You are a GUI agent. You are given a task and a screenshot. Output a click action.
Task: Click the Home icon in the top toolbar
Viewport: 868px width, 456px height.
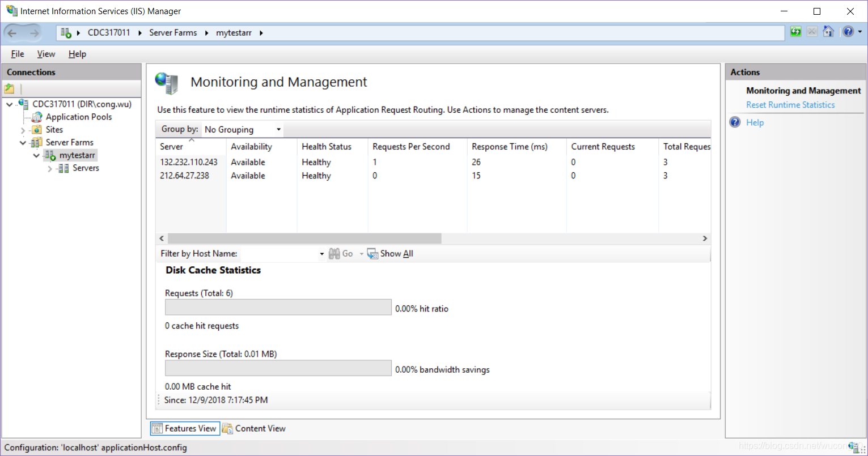(828, 32)
